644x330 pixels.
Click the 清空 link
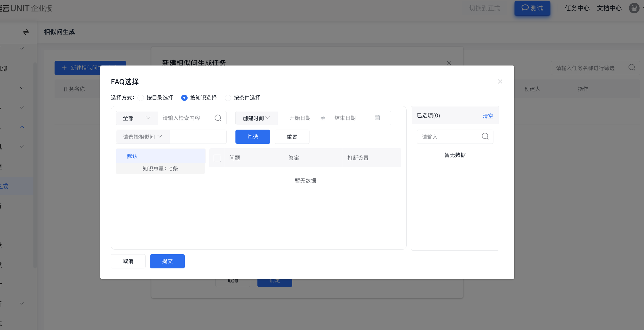click(488, 116)
